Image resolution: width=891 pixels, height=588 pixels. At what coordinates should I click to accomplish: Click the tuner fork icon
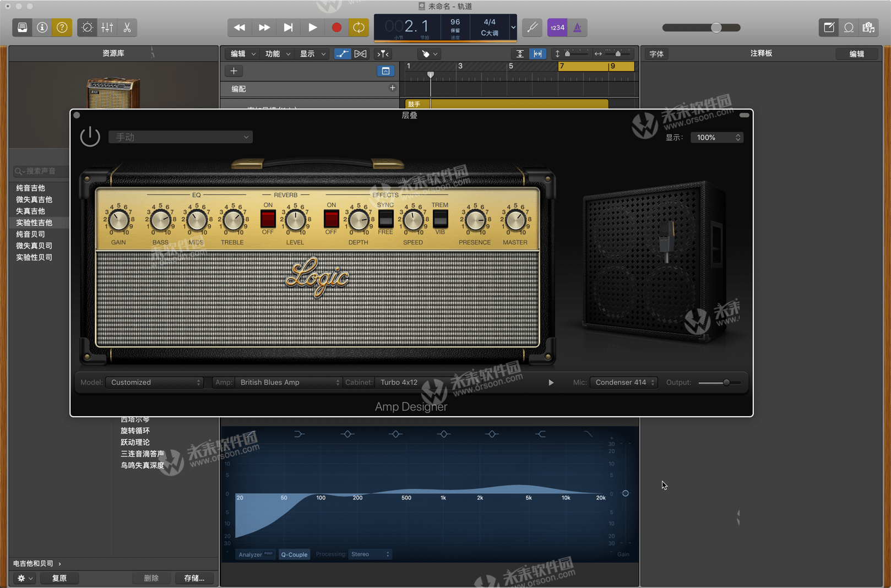pyautogui.click(x=533, y=28)
